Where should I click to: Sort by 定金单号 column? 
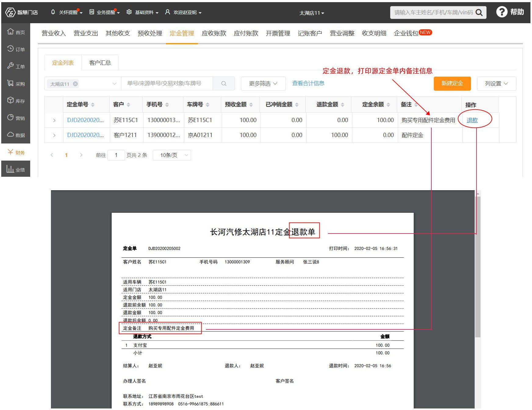click(x=93, y=104)
